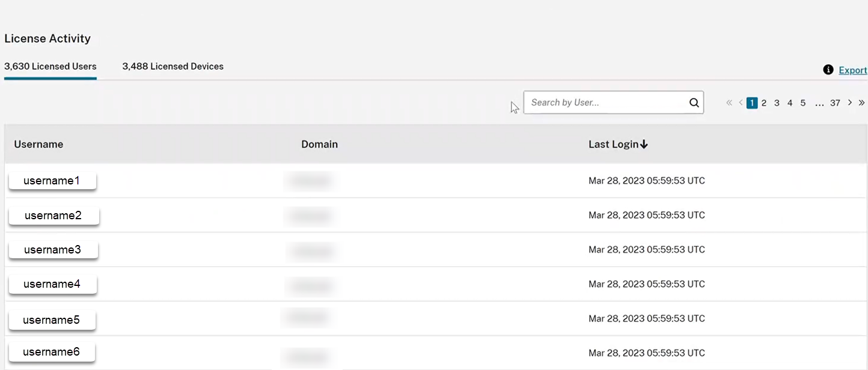This screenshot has width=868, height=370.
Task: Go to page 5
Action: [802, 103]
